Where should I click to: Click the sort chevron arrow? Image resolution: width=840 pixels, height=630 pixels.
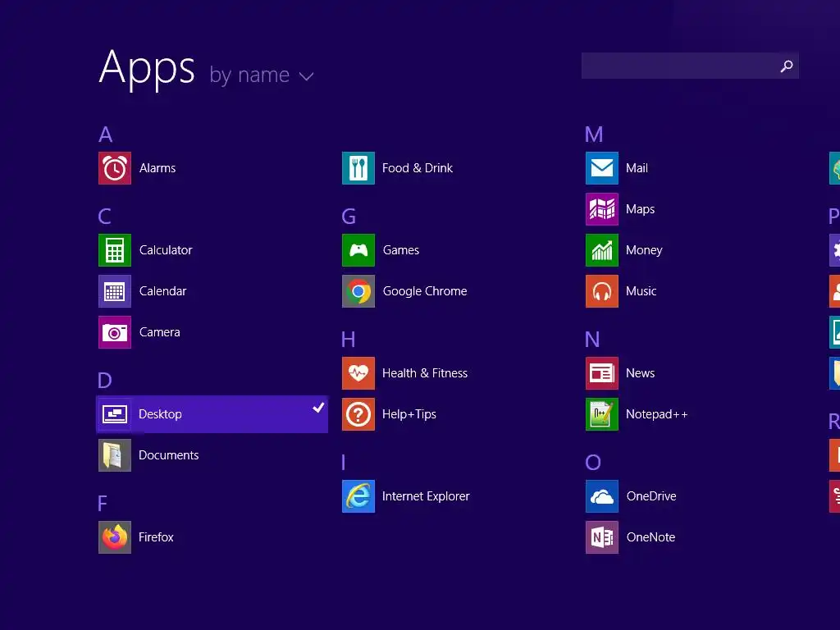click(x=307, y=76)
